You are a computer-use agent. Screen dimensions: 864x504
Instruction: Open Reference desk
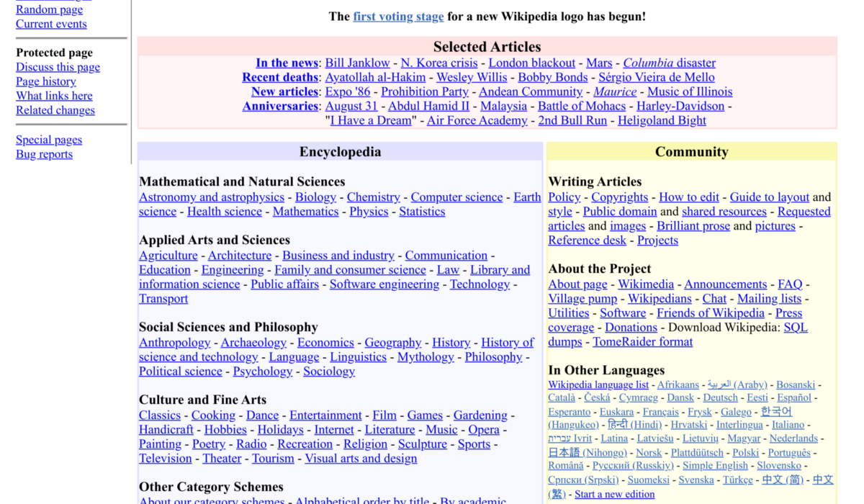click(x=588, y=240)
